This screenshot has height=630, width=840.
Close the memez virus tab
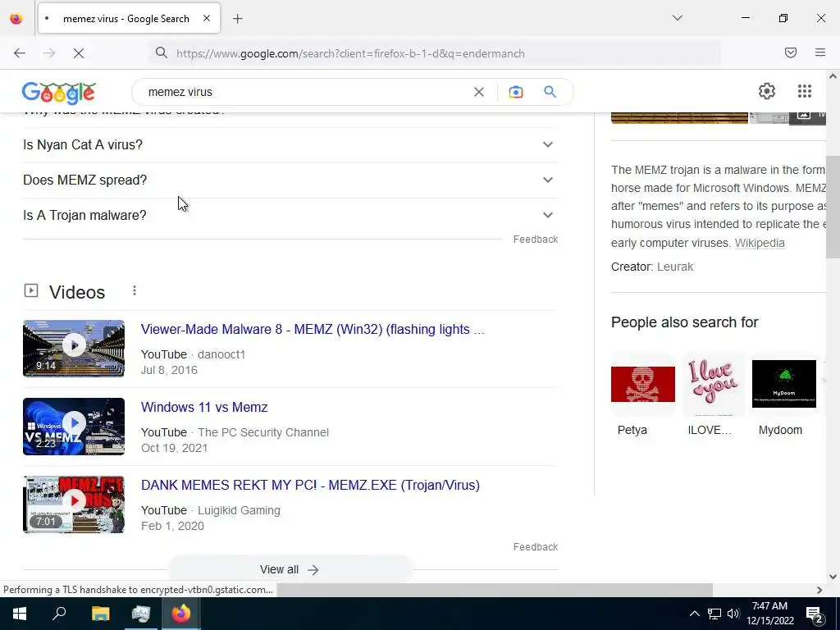(x=206, y=19)
